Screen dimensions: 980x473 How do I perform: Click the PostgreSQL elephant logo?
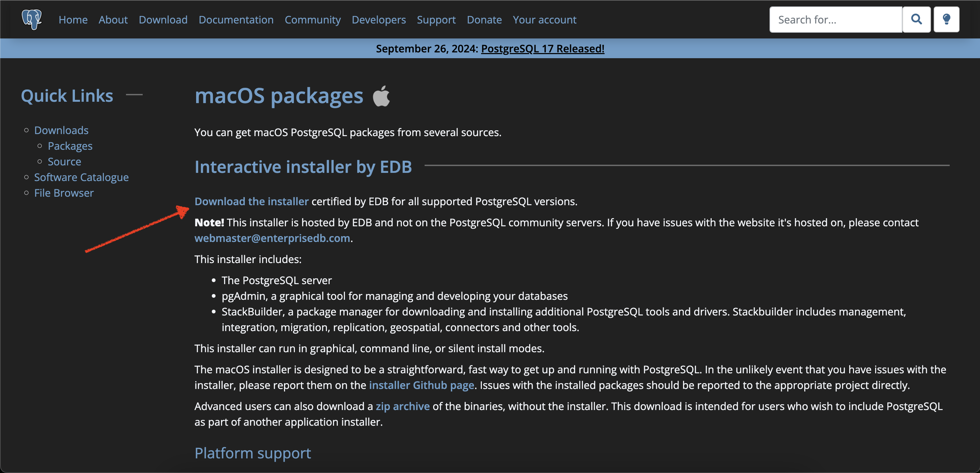coord(32,19)
